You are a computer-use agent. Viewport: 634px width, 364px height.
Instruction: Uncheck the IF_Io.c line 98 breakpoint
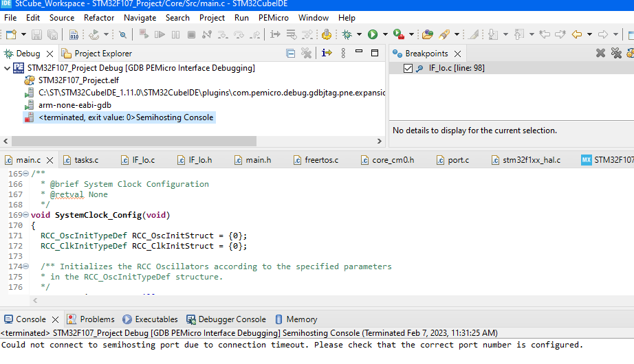pyautogui.click(x=408, y=68)
